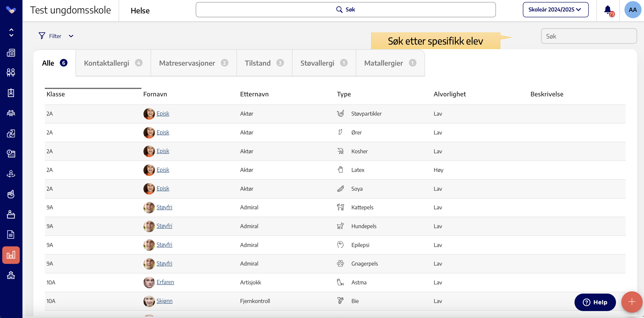The height and width of the screenshot is (318, 644).
Task: Open the newspaper icon in the sidebar
Action: coord(11,53)
